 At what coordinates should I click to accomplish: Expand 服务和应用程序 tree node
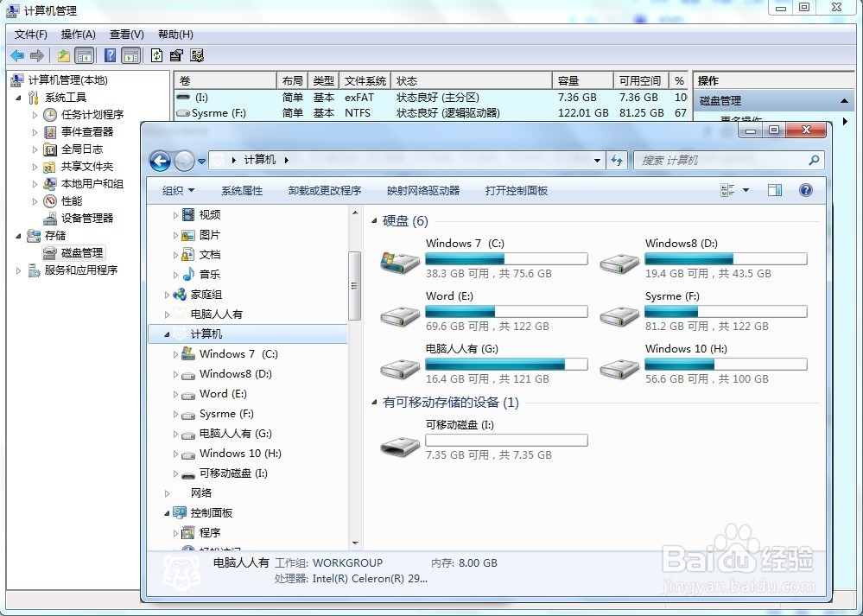(x=19, y=270)
